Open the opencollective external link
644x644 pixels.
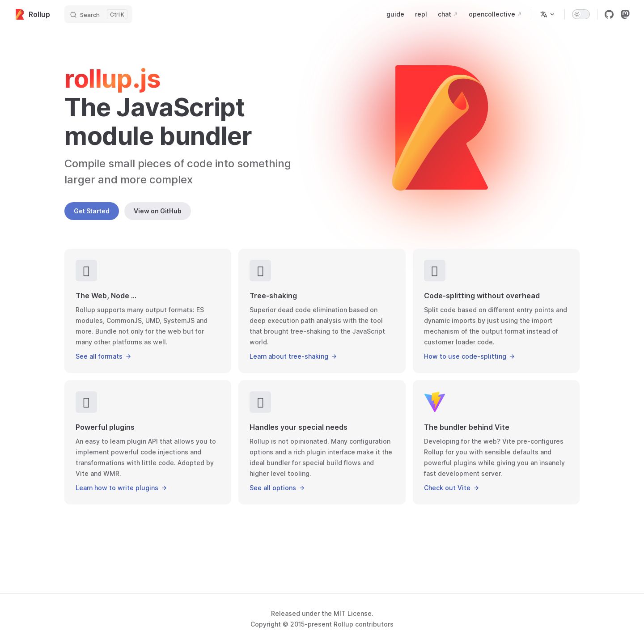tap(495, 14)
